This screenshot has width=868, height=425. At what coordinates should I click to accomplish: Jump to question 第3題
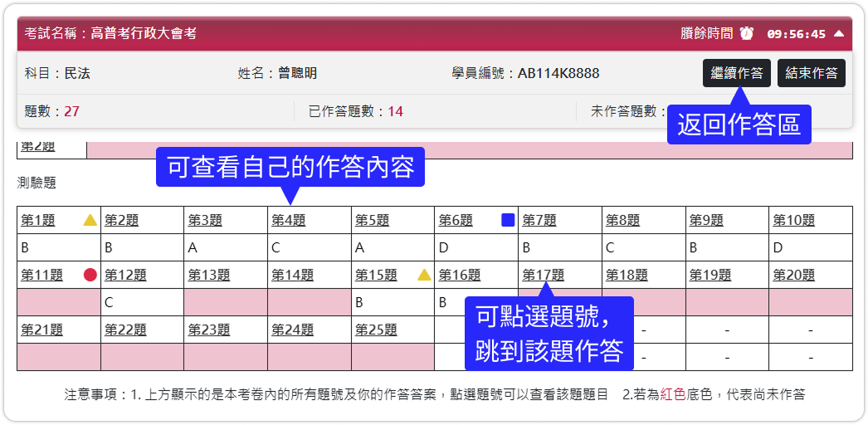tap(205, 220)
